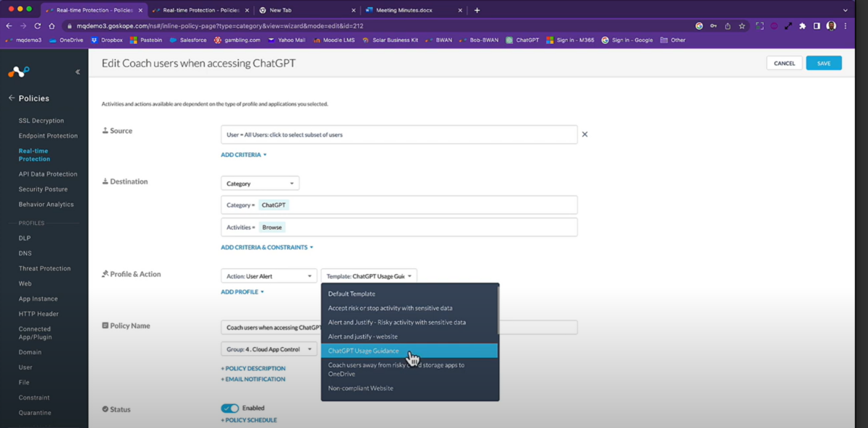Remove the Source users row with the X
Viewport: 868px width, 428px height.
[584, 134]
